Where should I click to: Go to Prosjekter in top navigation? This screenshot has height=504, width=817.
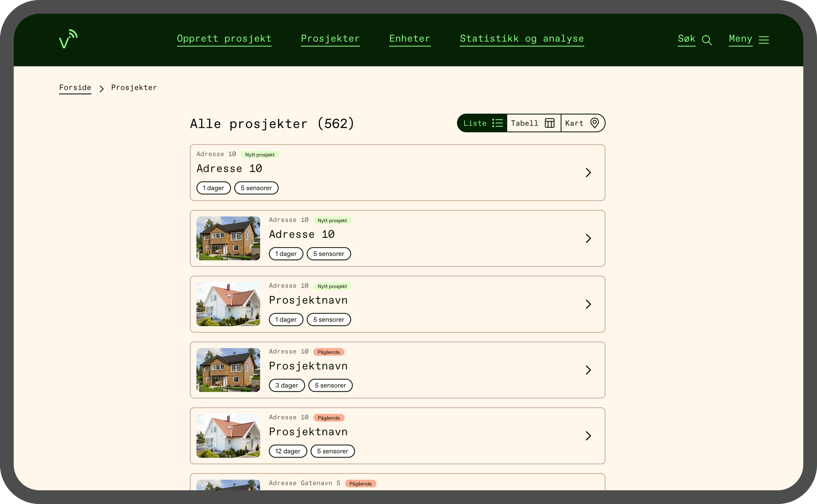pyautogui.click(x=330, y=39)
